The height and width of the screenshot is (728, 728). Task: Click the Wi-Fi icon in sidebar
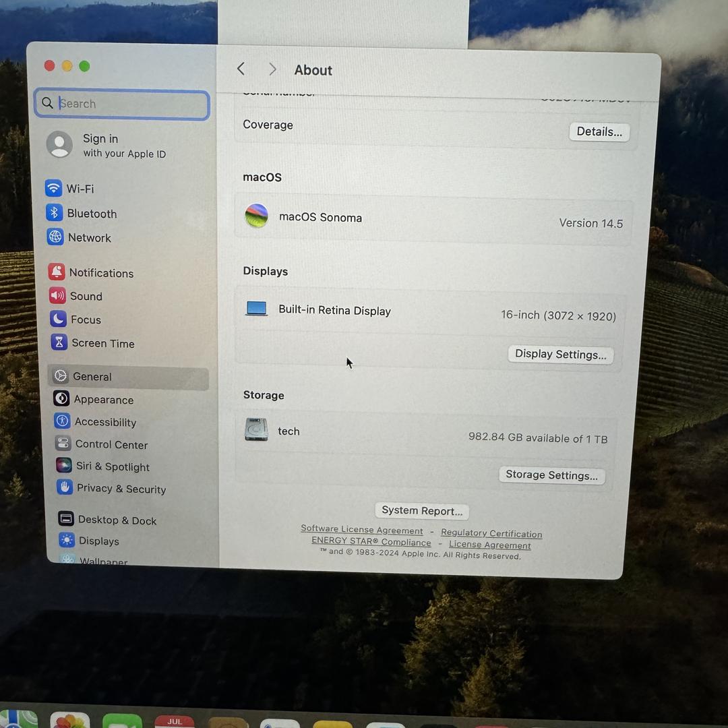[53, 188]
